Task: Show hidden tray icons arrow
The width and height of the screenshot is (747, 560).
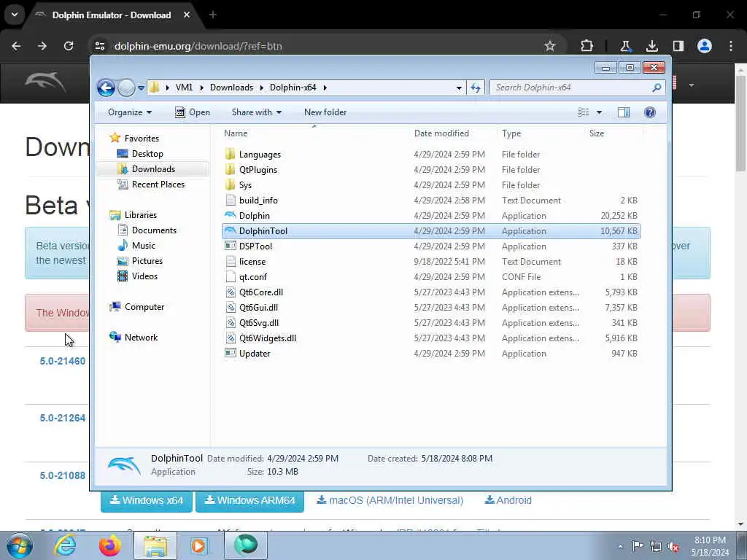Action: (620, 547)
